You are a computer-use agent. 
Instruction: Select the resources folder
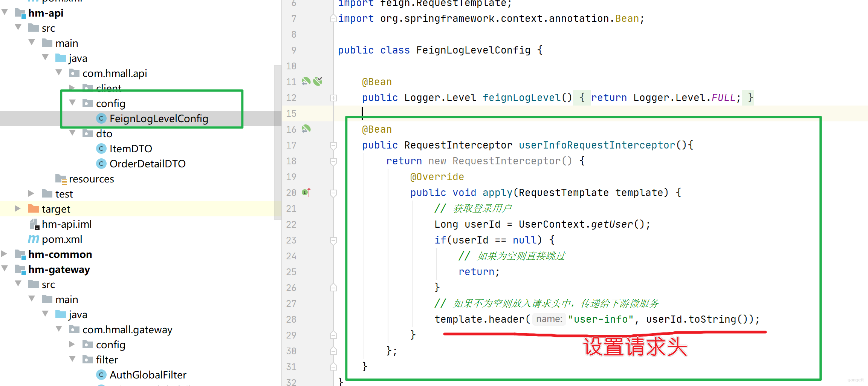(91, 179)
